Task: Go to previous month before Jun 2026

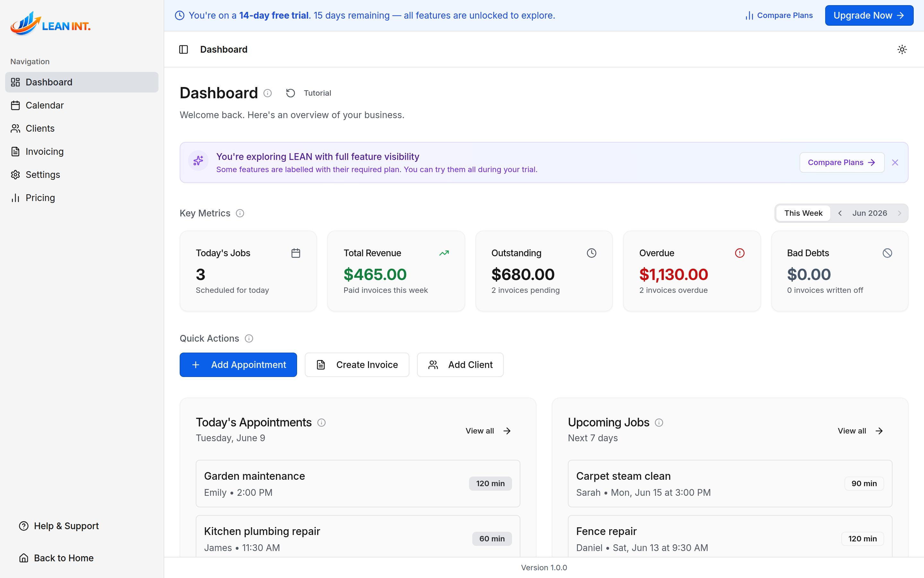Action: point(840,213)
